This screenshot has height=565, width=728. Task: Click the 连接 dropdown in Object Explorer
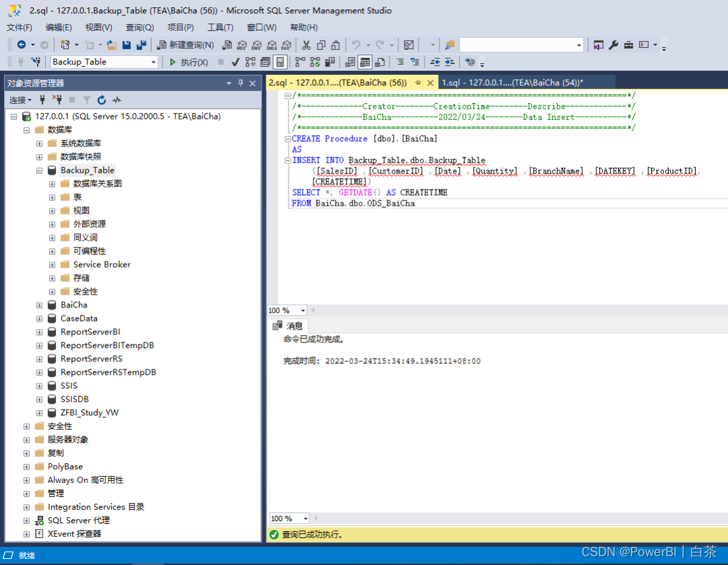[20, 100]
